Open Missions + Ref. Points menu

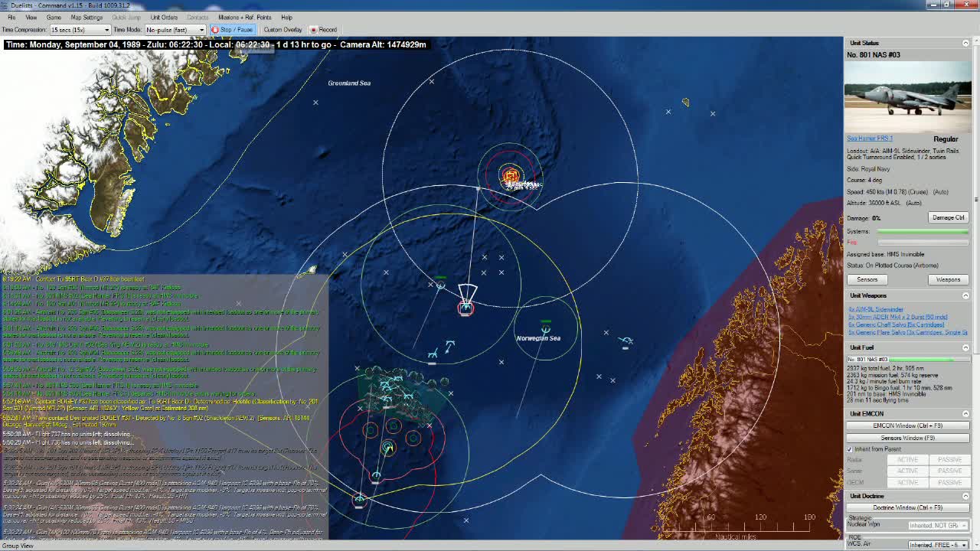pyautogui.click(x=244, y=17)
